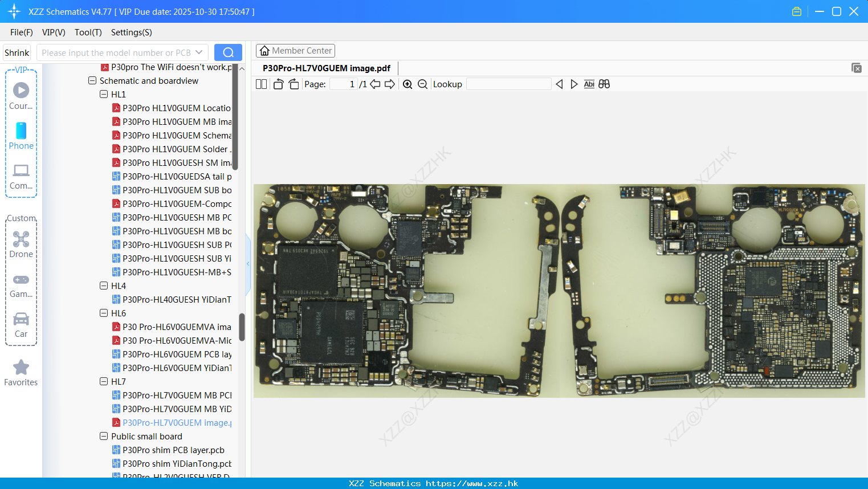Open the Drone category
Image resolution: width=868 pixels, height=489 pixels.
[21, 244]
